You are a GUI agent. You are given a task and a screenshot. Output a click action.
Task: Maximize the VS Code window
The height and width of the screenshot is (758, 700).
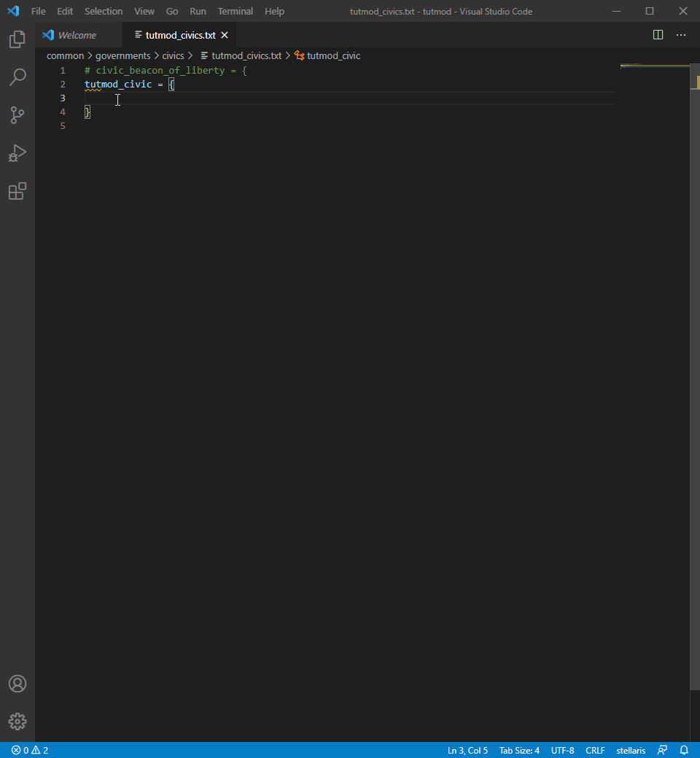[650, 11]
